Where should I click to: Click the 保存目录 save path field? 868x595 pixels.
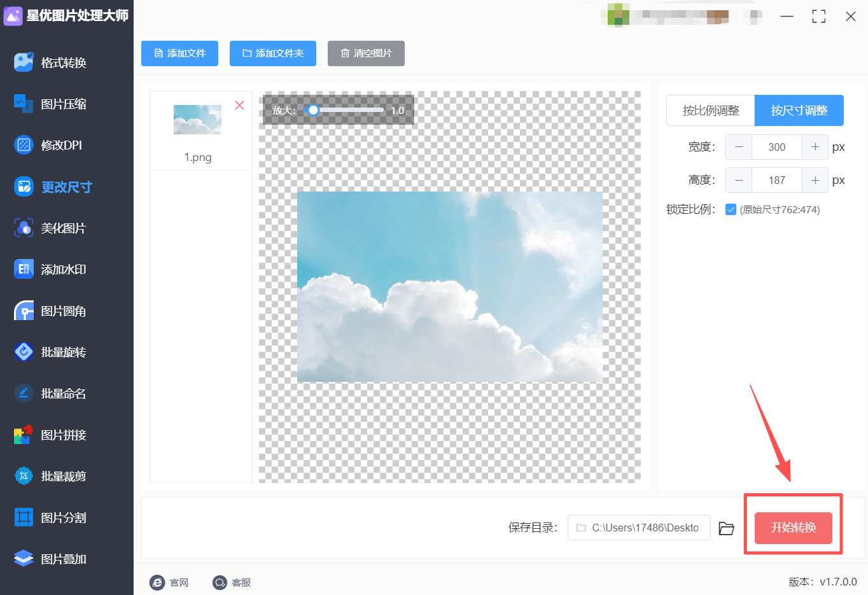tap(639, 528)
